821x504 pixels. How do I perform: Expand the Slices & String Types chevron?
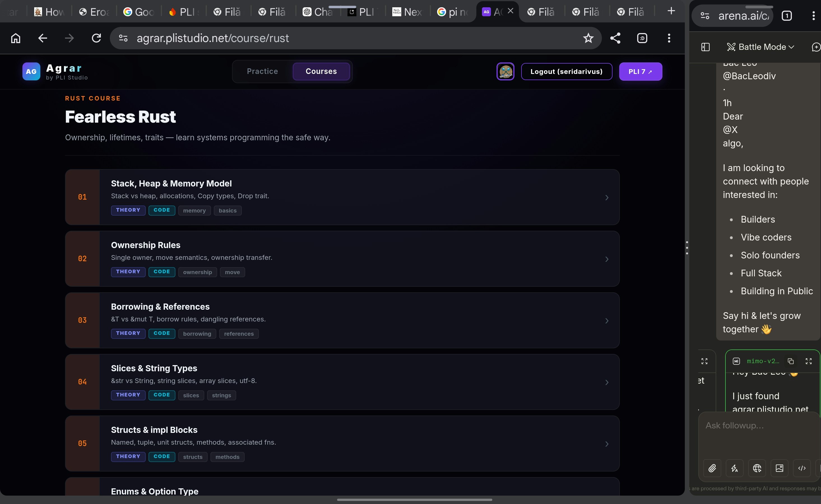point(607,382)
